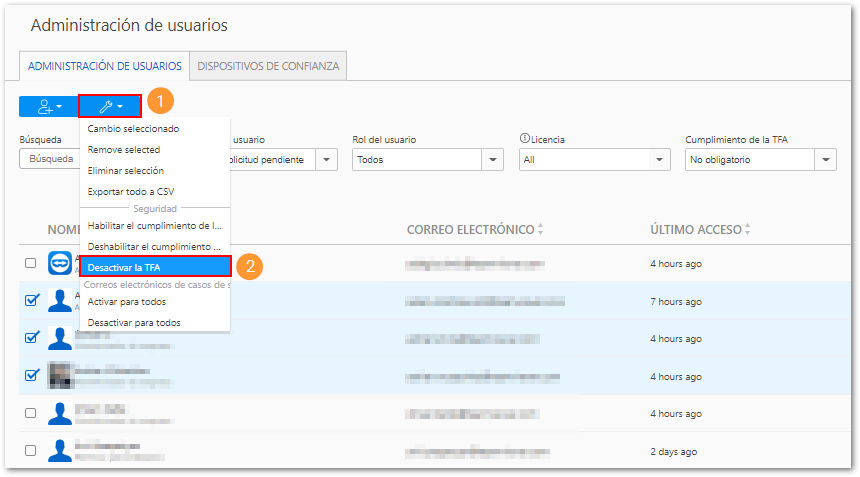Click user avatar in the 2 days ago row

tap(60, 450)
